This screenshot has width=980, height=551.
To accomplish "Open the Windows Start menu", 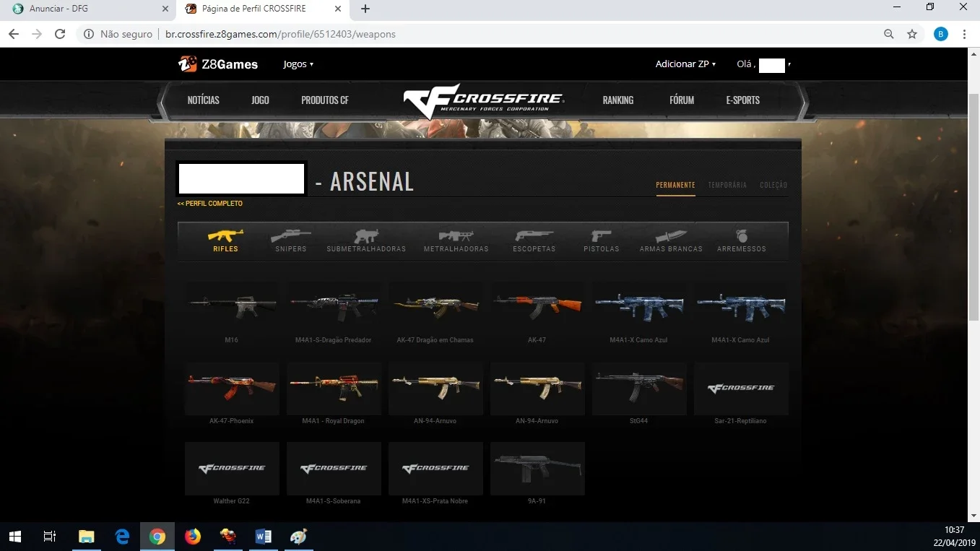I will click(x=14, y=537).
